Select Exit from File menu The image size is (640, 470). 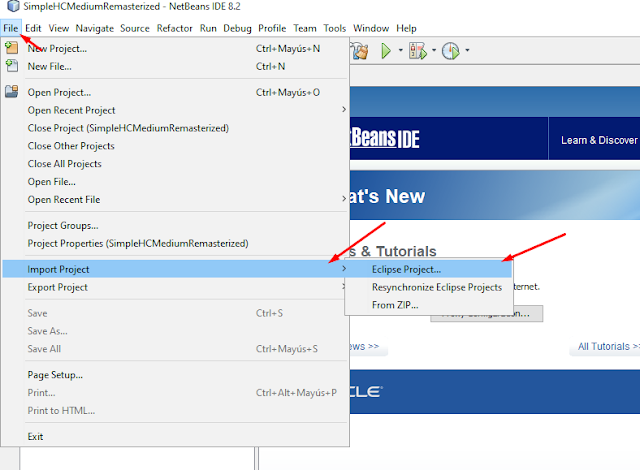point(176,437)
